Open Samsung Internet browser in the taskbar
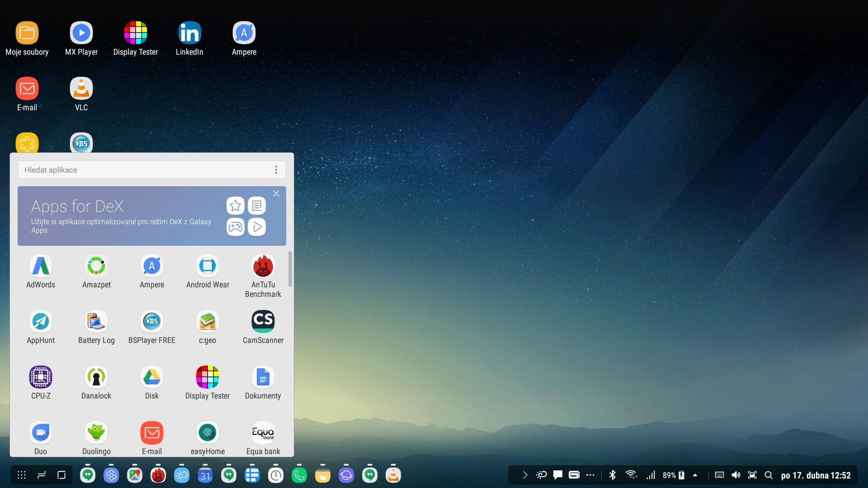 click(346, 475)
